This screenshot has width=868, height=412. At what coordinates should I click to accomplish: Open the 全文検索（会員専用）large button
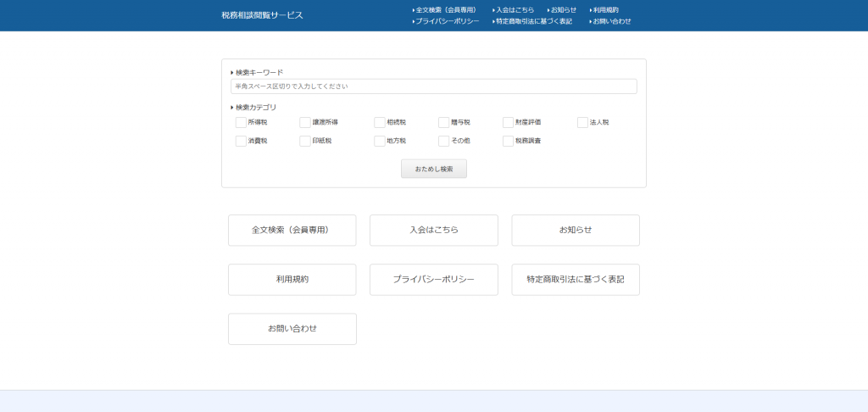[x=292, y=231]
